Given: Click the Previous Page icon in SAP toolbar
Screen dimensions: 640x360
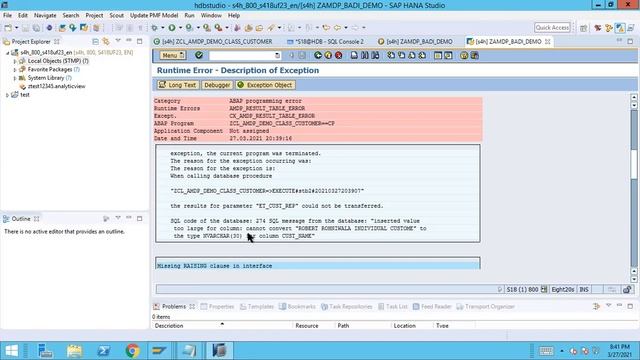Looking at the screenshot, I should [401, 55].
